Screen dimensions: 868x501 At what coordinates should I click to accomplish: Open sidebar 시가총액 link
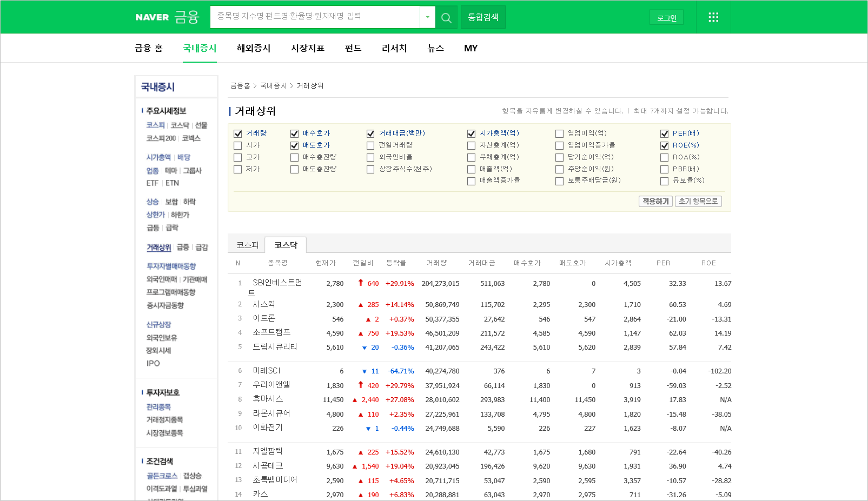click(158, 157)
